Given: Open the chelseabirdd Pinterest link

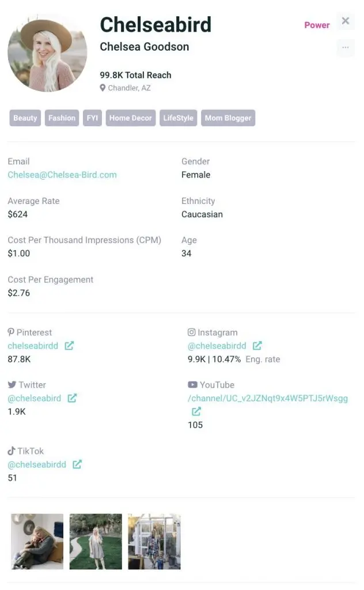Looking at the screenshot, I should (33, 346).
